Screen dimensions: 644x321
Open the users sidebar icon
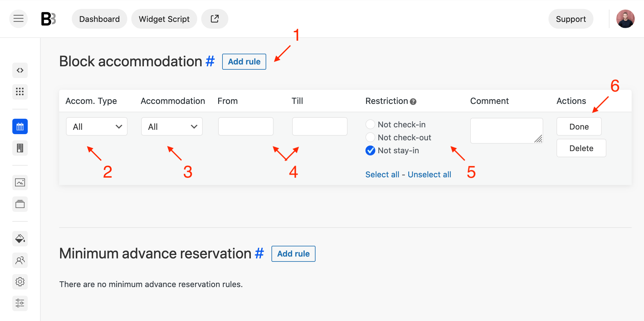(20, 260)
